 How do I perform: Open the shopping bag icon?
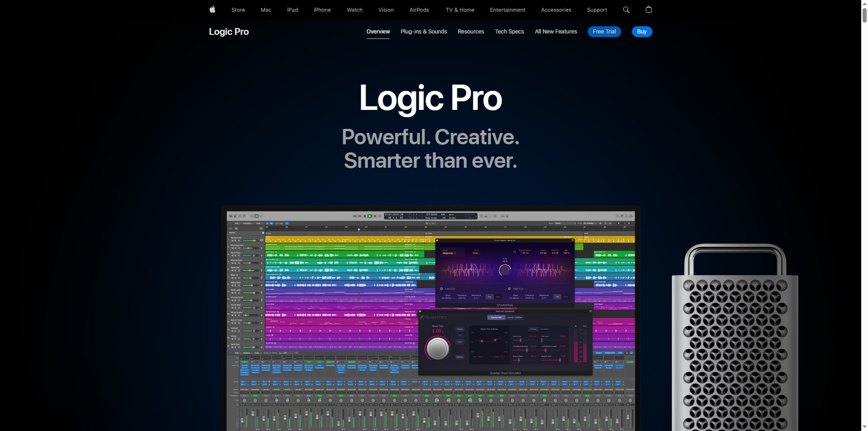[649, 9]
